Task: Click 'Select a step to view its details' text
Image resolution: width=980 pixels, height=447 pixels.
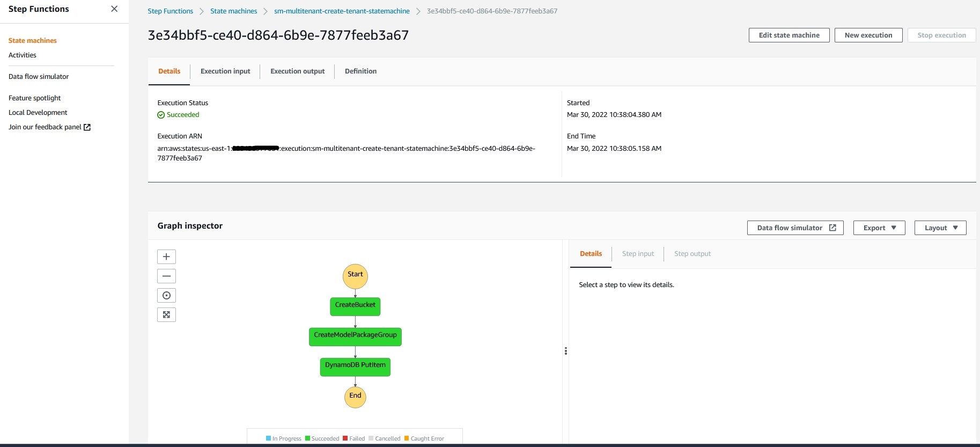Action: tap(627, 285)
